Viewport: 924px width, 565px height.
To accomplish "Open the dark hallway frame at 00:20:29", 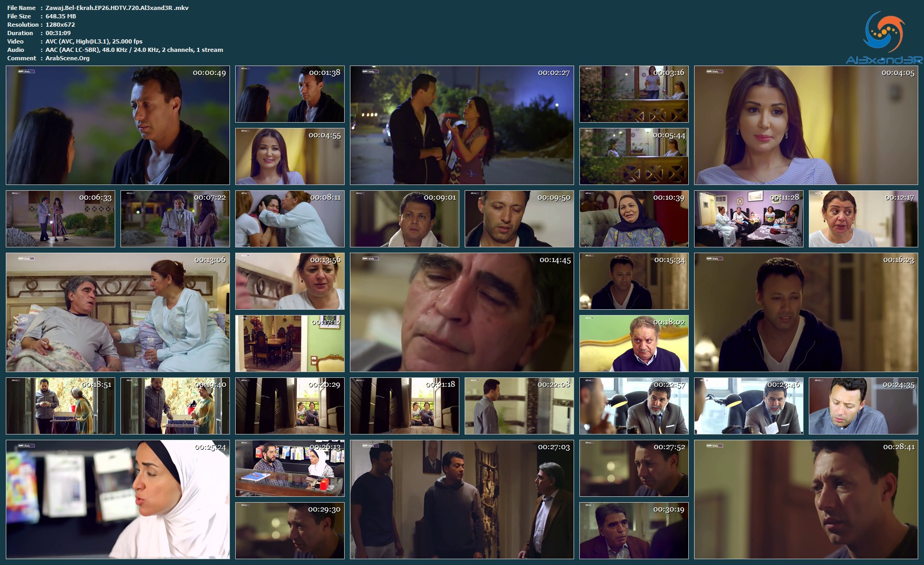I will [290, 406].
